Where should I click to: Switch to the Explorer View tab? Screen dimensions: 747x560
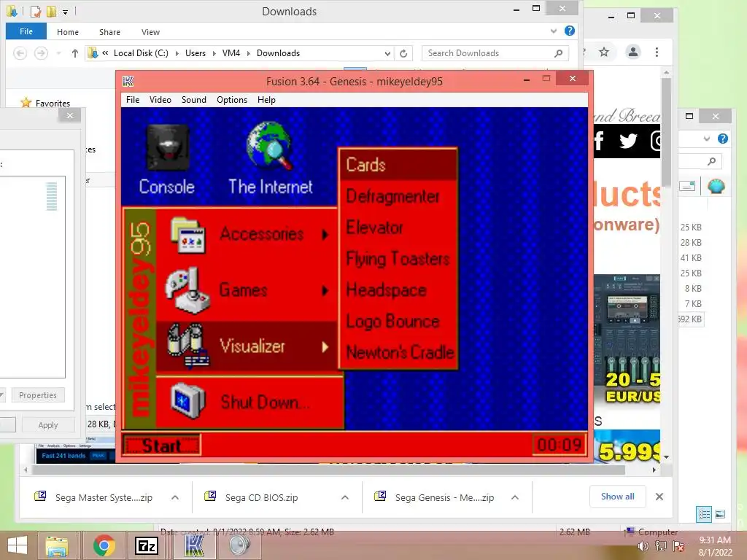(x=150, y=32)
